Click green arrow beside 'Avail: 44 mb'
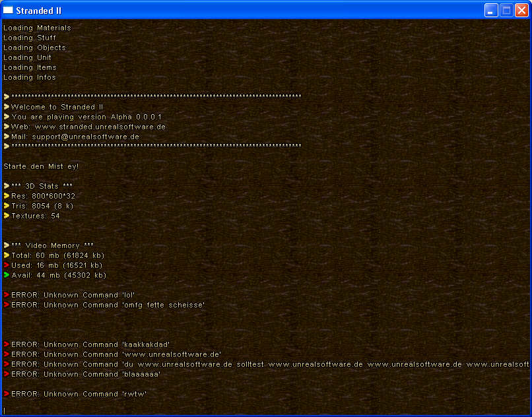Image resolution: width=532 pixels, height=417 pixels. [x=6, y=275]
